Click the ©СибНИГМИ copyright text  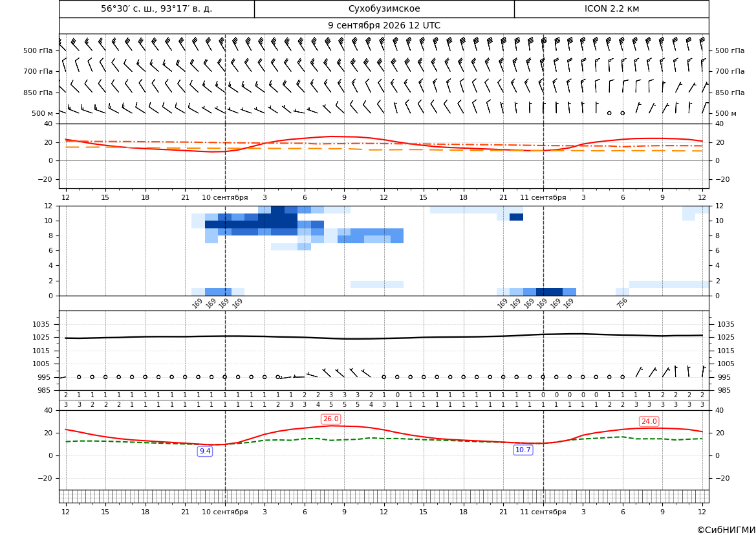tap(726, 530)
